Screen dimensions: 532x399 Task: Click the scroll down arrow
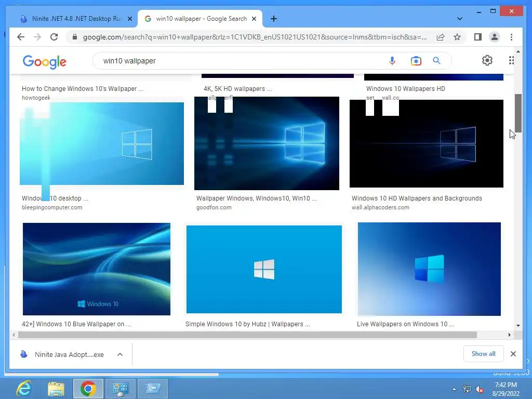click(x=518, y=326)
